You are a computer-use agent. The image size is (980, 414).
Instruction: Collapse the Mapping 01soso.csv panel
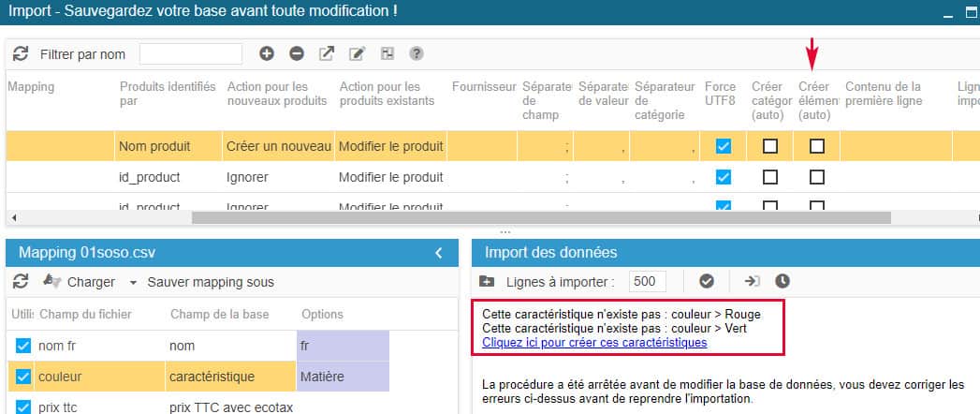439,253
